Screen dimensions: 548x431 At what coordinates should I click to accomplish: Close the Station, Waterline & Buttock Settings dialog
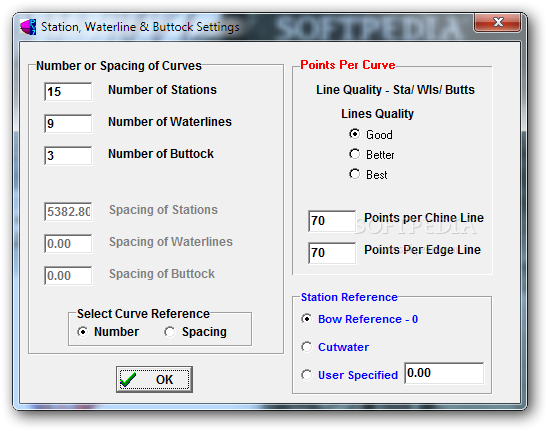pyautogui.click(x=497, y=22)
